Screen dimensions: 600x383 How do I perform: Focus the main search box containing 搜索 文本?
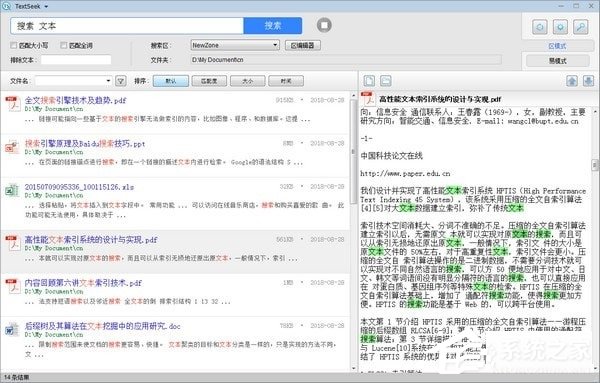[x=127, y=26]
